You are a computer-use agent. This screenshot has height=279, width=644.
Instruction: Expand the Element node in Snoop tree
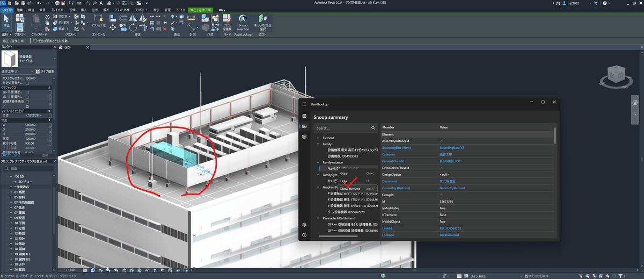318,138
